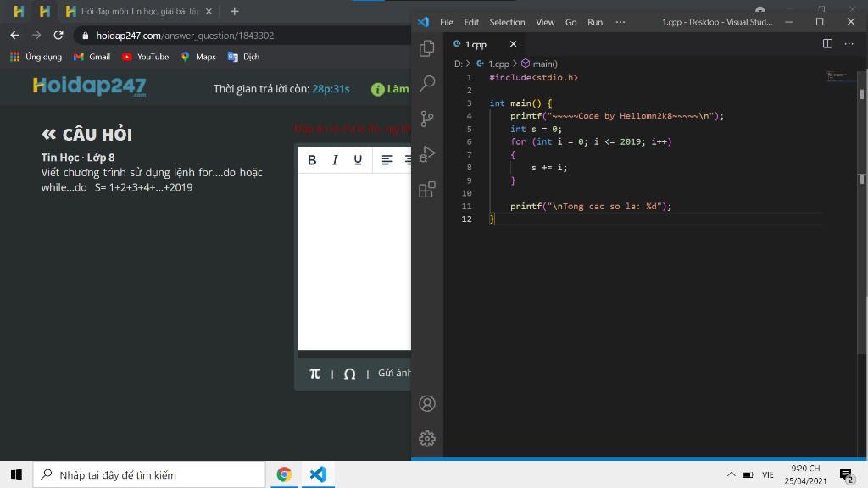Viewport: 868px width, 488px height.
Task: Open the Maps bookmark
Action: pyautogui.click(x=198, y=57)
